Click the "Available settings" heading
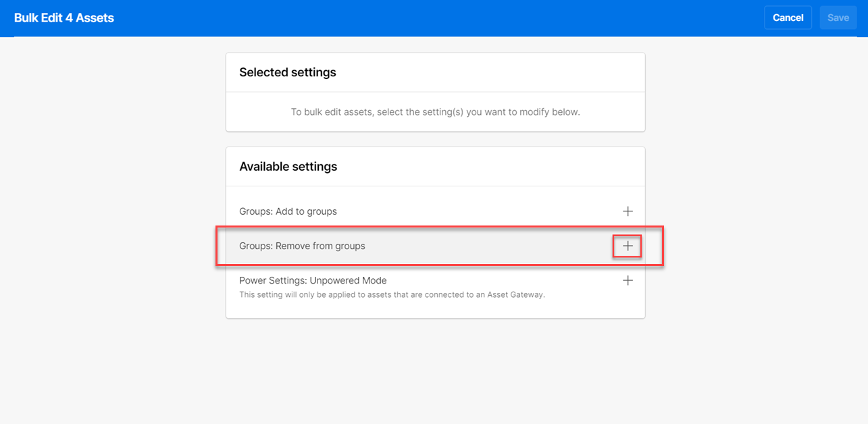Viewport: 868px width, 424px height. click(x=288, y=167)
